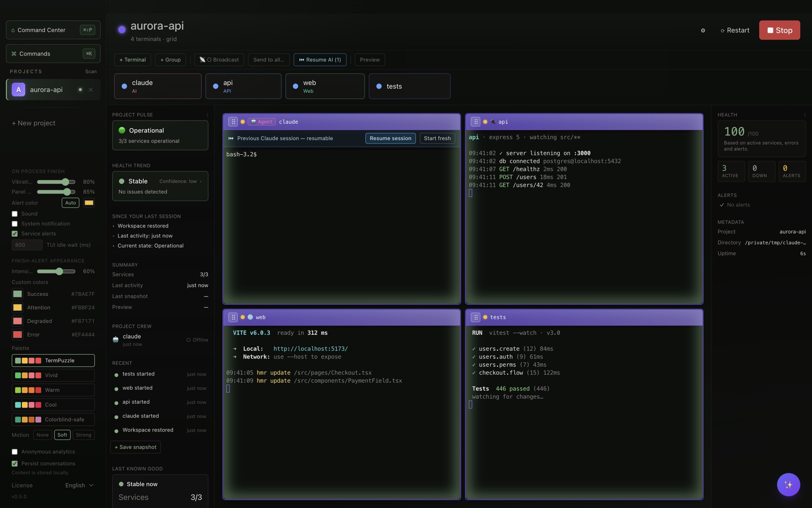Image resolution: width=812 pixels, height=508 pixels.
Task: Select the tests terminal tab
Action: tap(409, 86)
